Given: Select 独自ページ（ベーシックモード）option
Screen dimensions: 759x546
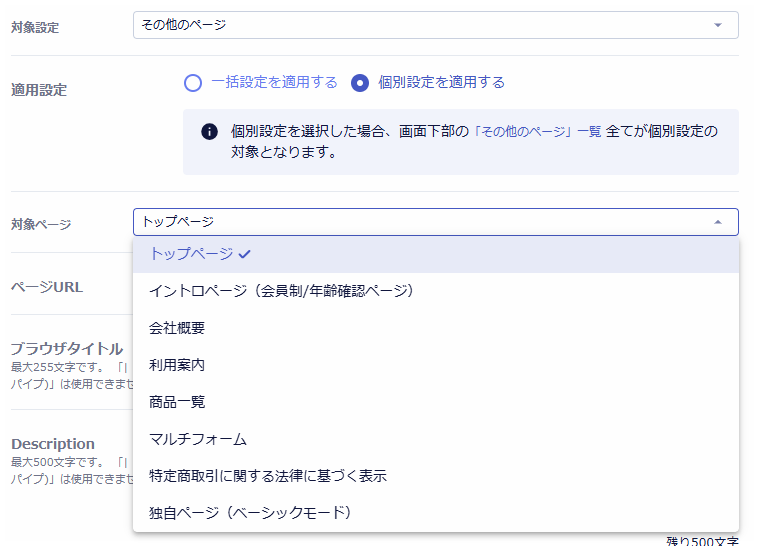Looking at the screenshot, I should pyautogui.click(x=250, y=513).
